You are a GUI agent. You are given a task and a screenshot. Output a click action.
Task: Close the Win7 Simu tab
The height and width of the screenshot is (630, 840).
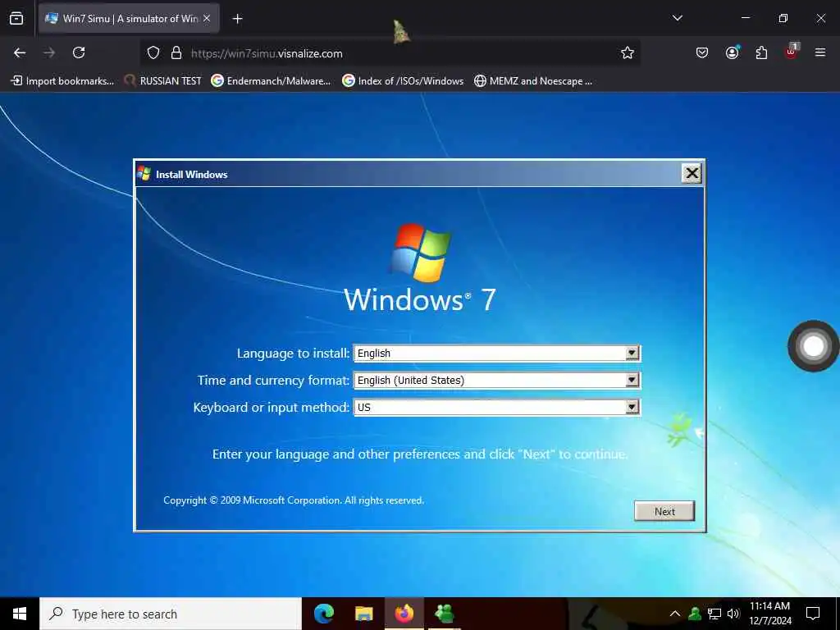click(x=207, y=18)
